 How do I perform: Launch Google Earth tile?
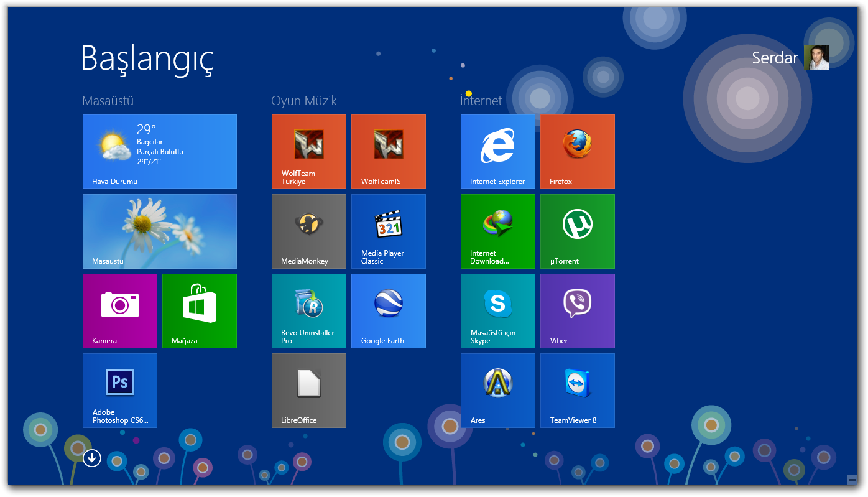pyautogui.click(x=388, y=311)
